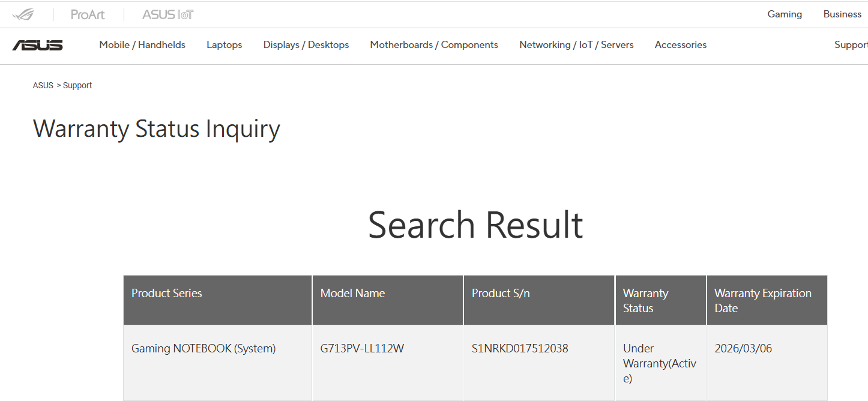
Task: Select the Under Warranty(Active) status cell
Action: 660,364
